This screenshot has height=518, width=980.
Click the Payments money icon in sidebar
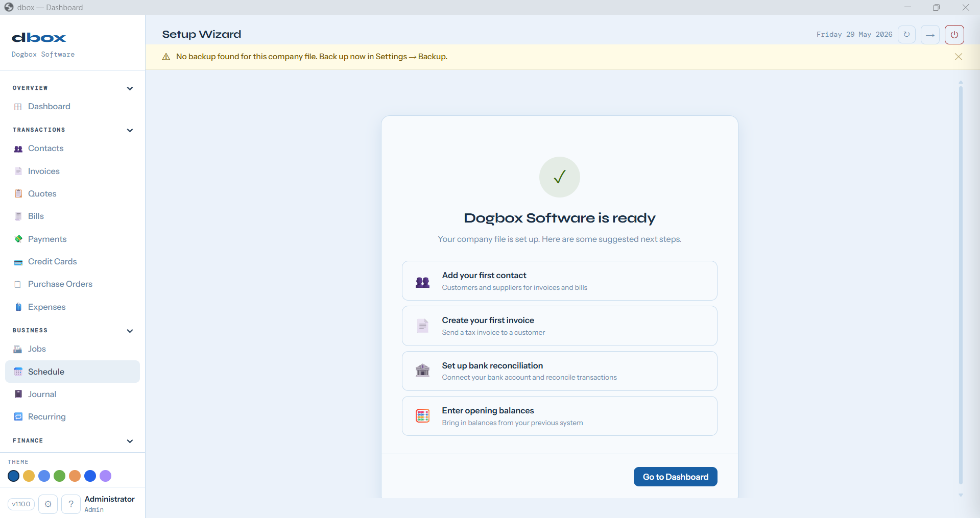click(x=18, y=239)
